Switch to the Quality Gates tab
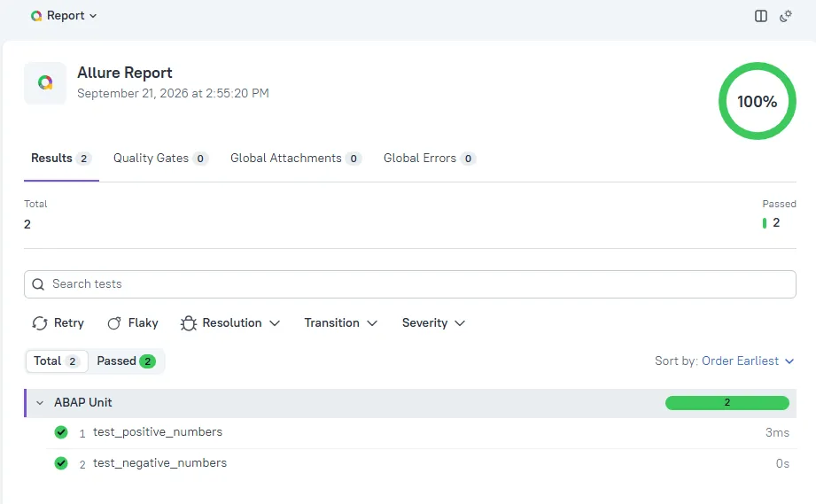Viewport: 816px width, 504px height. (x=160, y=159)
